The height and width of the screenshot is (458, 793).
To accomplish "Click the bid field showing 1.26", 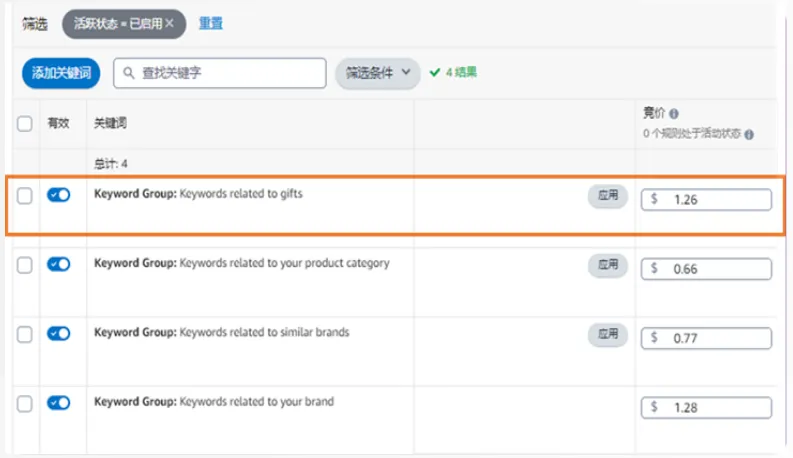I will [x=706, y=200].
